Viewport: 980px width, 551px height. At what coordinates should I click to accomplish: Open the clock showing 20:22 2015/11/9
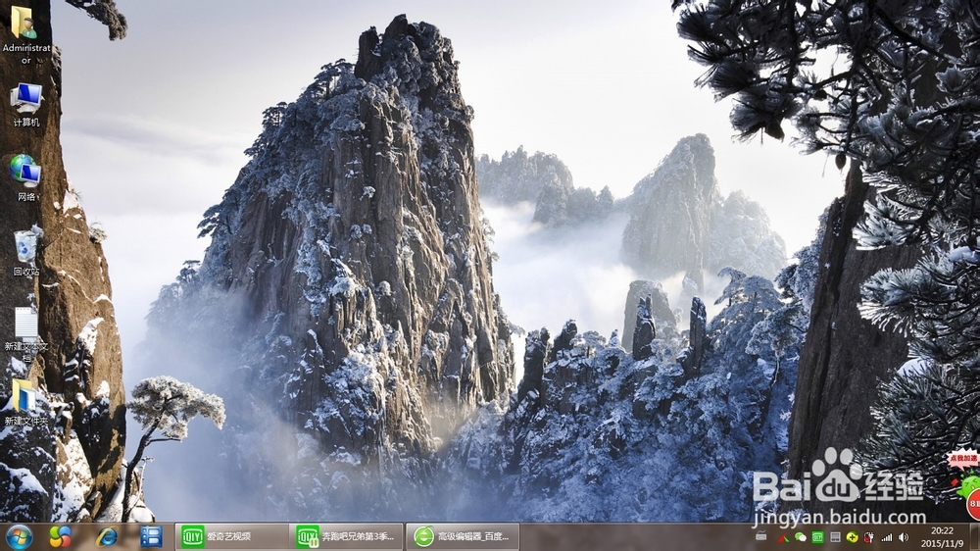(942, 537)
